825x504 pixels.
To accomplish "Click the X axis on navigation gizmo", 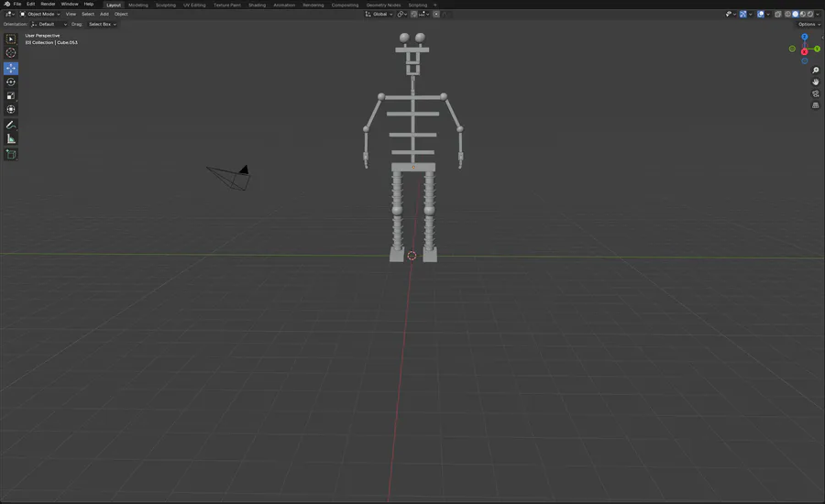I will pyautogui.click(x=805, y=51).
